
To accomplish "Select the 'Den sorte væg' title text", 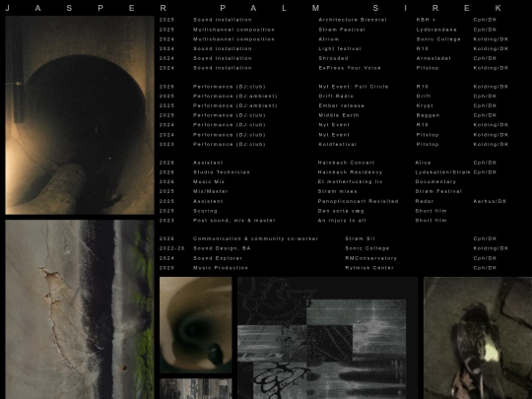I will pos(341,211).
